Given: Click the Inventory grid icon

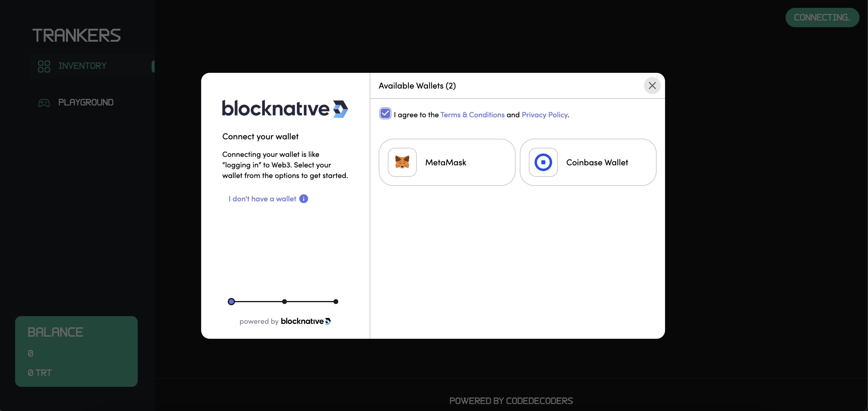Looking at the screenshot, I should (x=44, y=66).
